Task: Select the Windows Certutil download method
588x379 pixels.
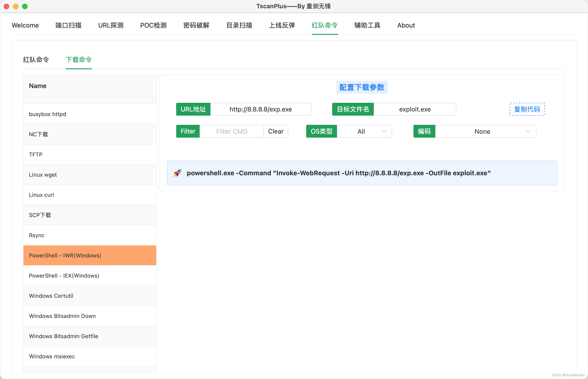Action: coord(51,296)
